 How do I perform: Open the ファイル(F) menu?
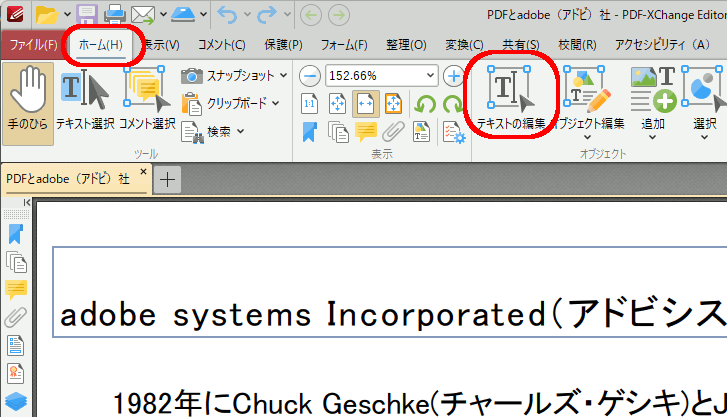pyautogui.click(x=33, y=45)
